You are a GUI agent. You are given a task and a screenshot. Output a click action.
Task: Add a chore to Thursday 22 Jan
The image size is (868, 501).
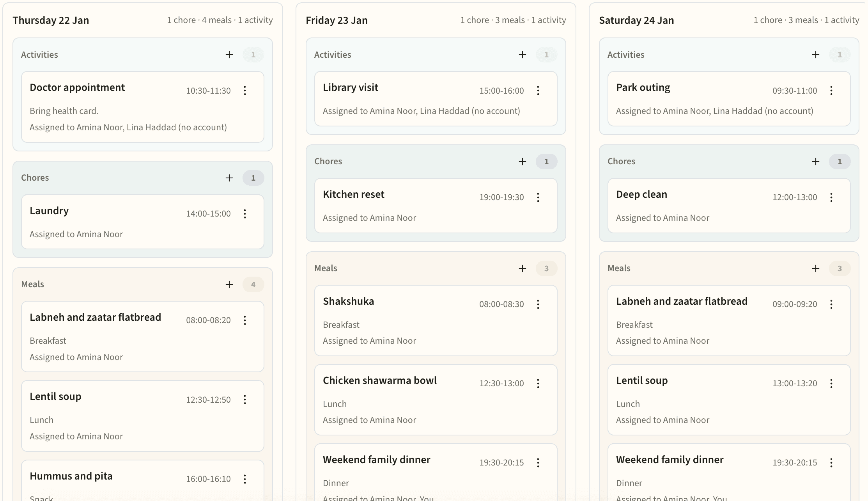pyautogui.click(x=229, y=178)
